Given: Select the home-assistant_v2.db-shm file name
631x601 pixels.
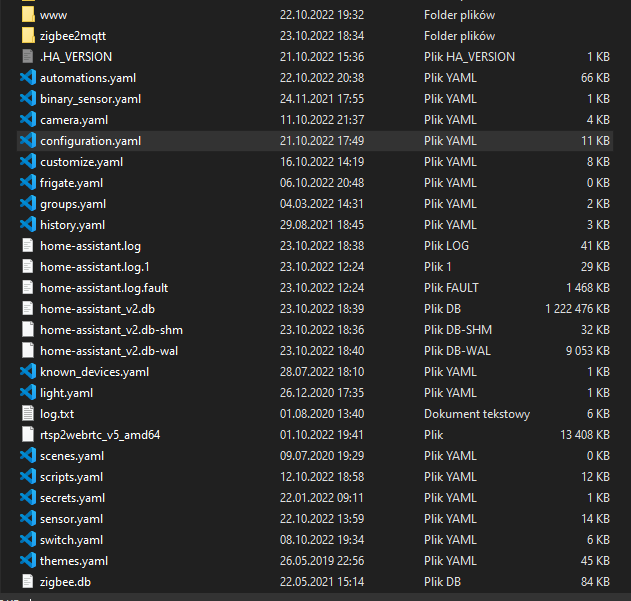Looking at the screenshot, I should coord(111,330).
